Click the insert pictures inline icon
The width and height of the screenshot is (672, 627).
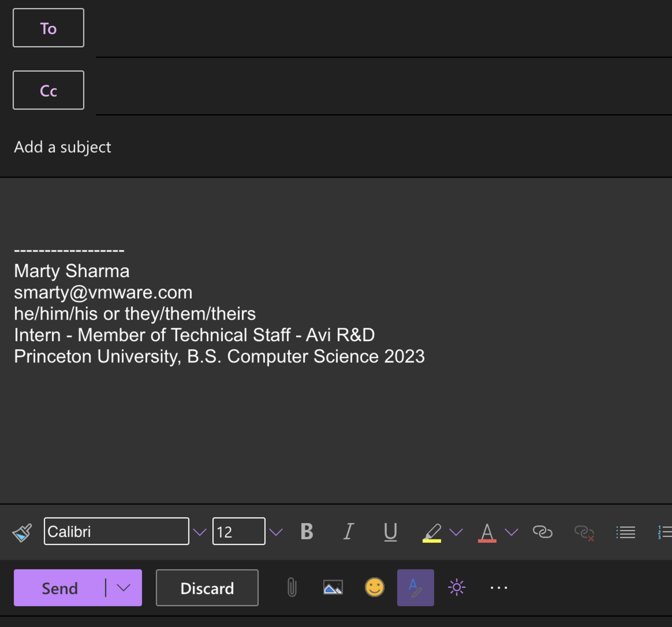(333, 588)
